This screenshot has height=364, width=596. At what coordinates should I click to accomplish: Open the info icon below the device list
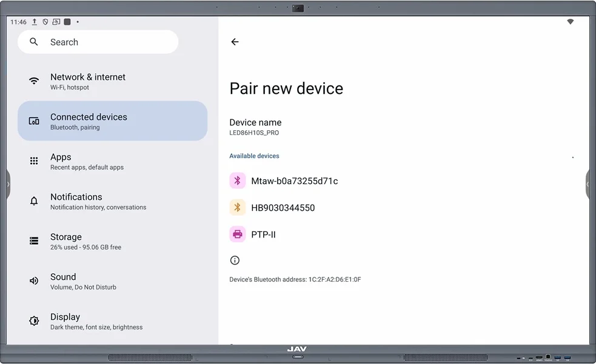point(235,260)
